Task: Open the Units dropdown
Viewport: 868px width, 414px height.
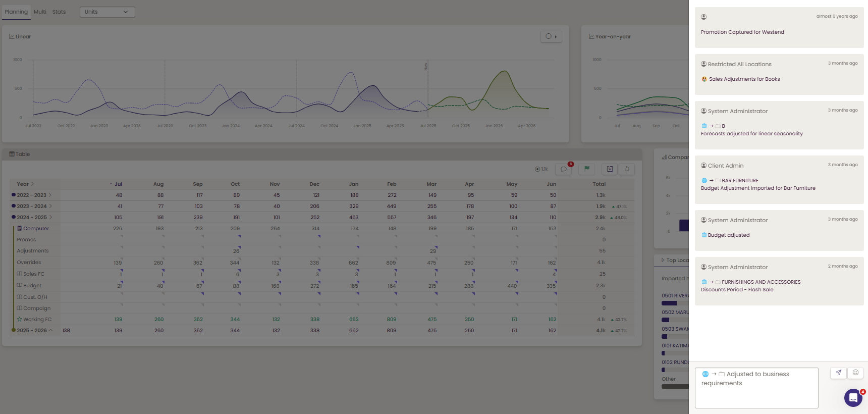Action: tap(107, 12)
